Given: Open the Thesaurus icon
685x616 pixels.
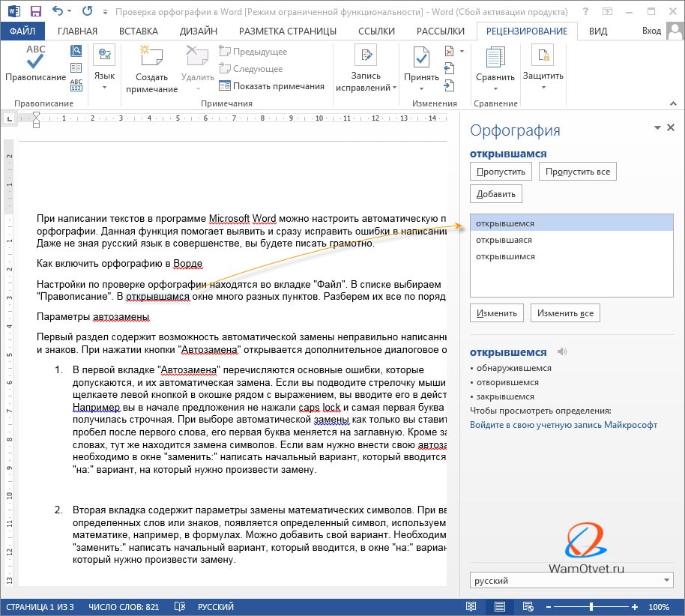Looking at the screenshot, I should [76, 67].
